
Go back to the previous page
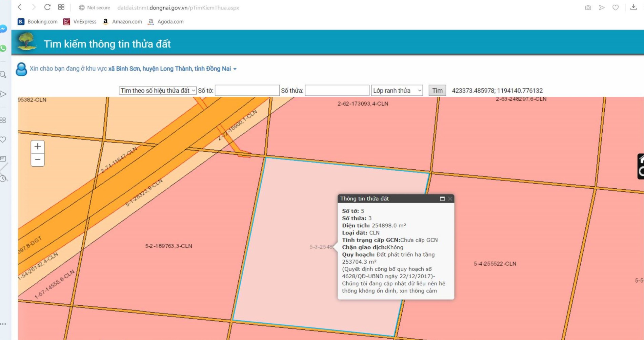pyautogui.click(x=20, y=7)
